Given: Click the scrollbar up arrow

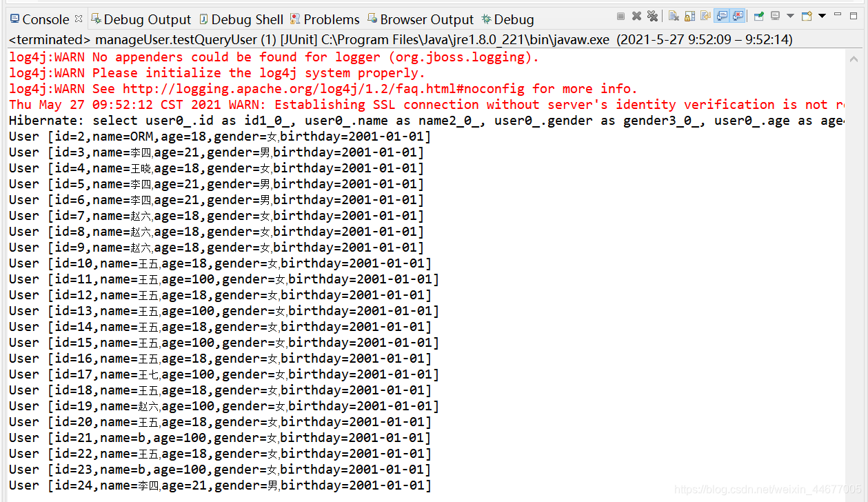Looking at the screenshot, I should tap(854, 59).
